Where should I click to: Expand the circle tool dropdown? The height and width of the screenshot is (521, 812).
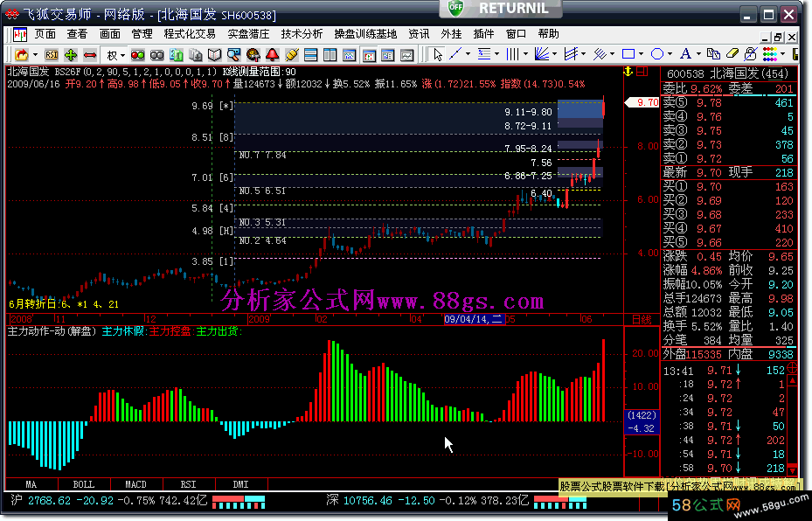pos(670,54)
